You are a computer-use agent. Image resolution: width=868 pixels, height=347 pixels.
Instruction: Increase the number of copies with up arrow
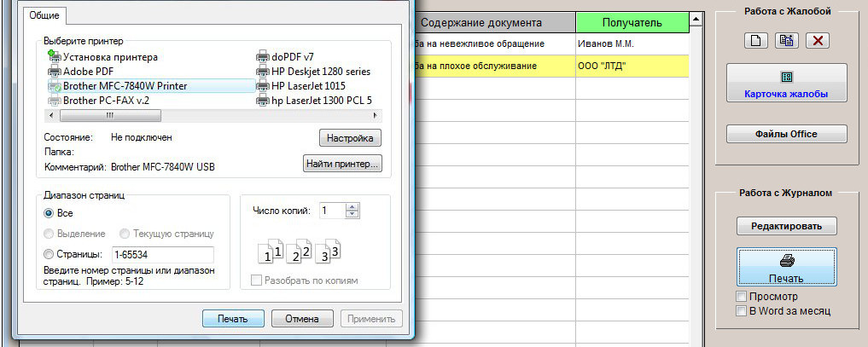[x=353, y=206]
